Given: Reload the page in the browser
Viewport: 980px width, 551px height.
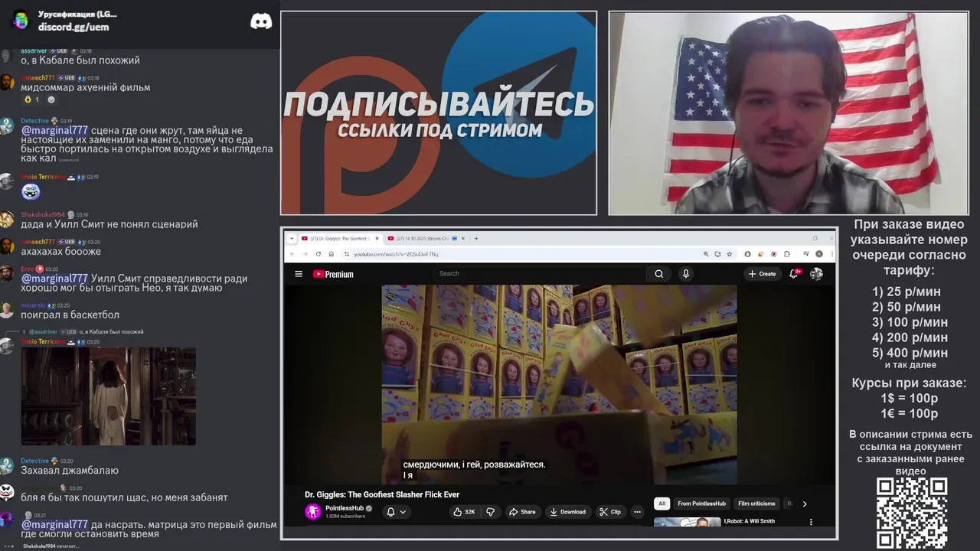Looking at the screenshot, I should [318, 254].
